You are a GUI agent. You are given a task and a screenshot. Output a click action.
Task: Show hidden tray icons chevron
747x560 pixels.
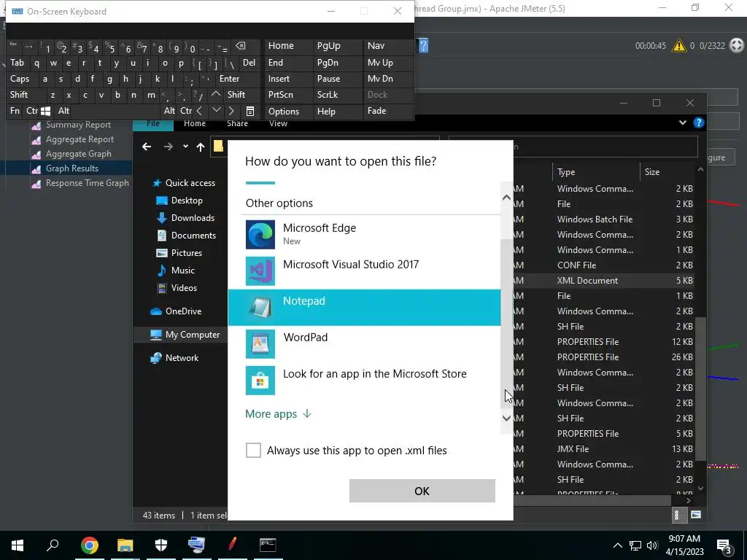pos(617,545)
